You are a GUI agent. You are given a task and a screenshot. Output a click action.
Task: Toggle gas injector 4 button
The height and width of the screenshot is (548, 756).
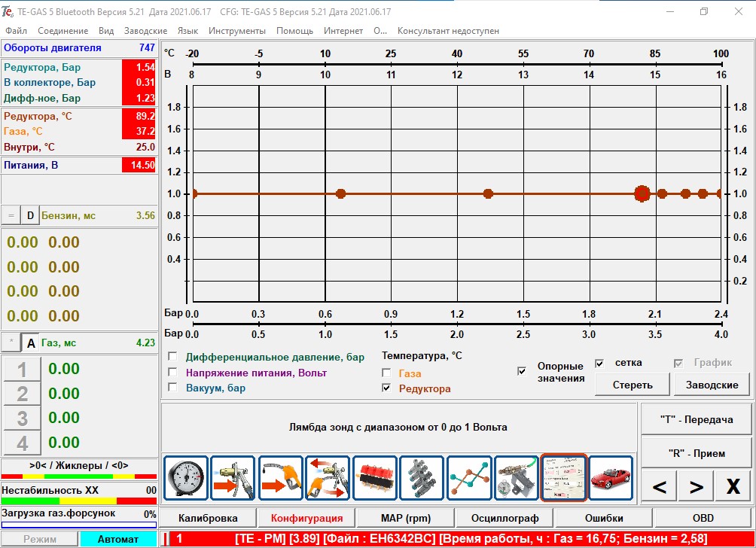tap(22, 443)
